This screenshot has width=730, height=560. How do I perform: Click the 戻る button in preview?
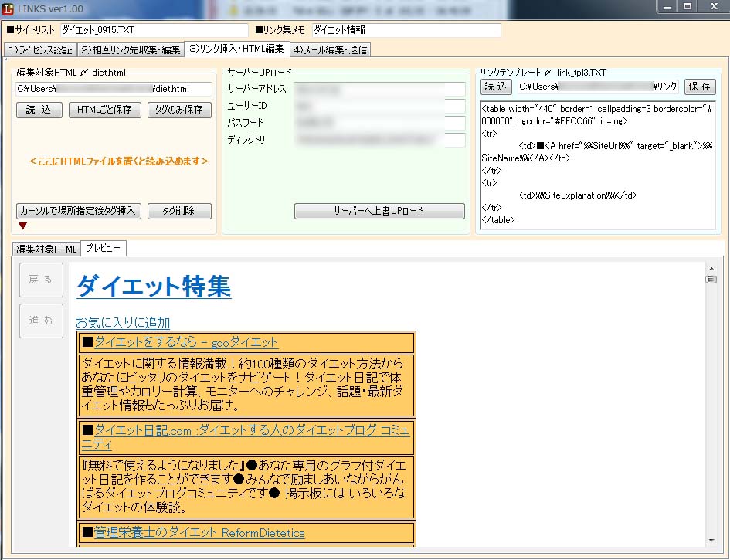click(41, 280)
